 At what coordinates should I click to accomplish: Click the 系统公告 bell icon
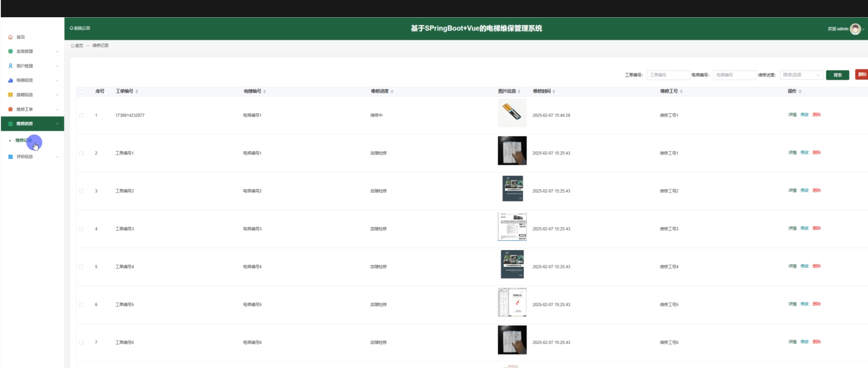point(71,28)
